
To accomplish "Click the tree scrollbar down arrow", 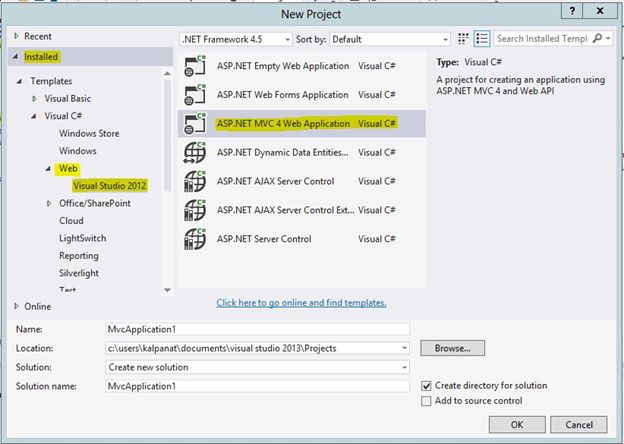I will point(167,290).
